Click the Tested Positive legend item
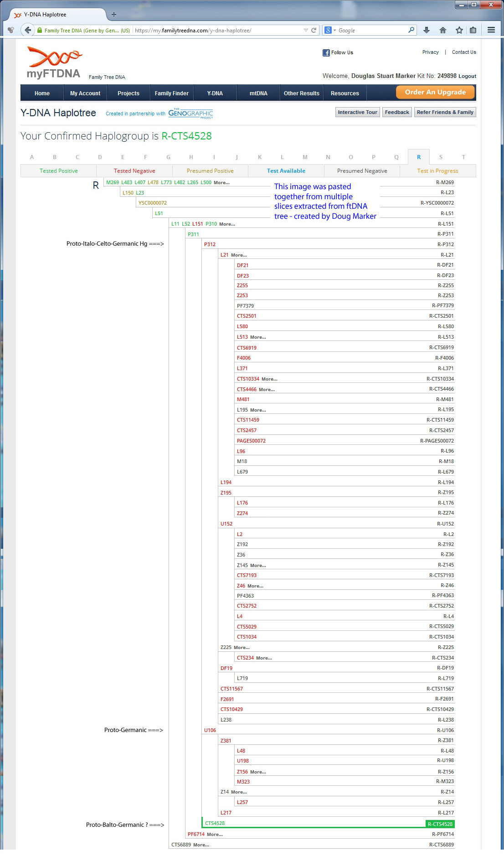The width and height of the screenshot is (504, 861). 59,171
